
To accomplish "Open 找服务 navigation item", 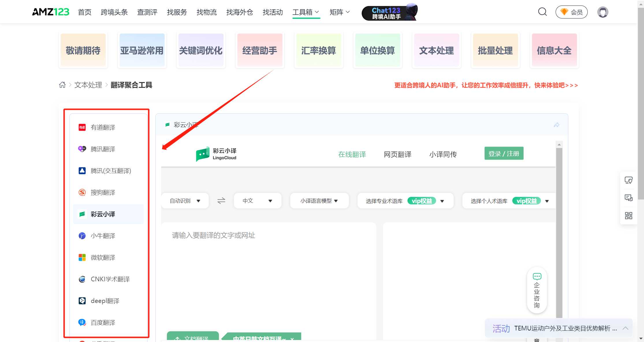I will tap(177, 12).
